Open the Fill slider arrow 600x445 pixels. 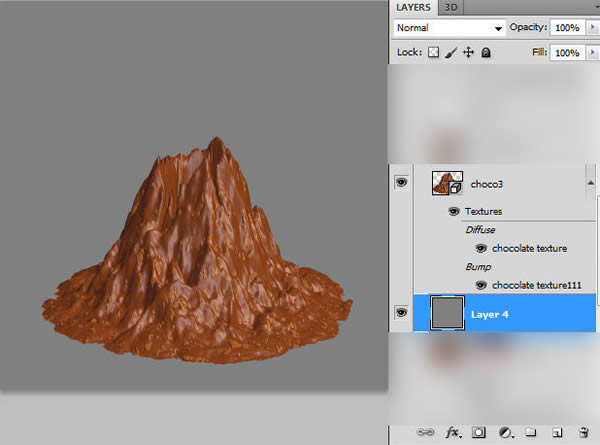(592, 52)
